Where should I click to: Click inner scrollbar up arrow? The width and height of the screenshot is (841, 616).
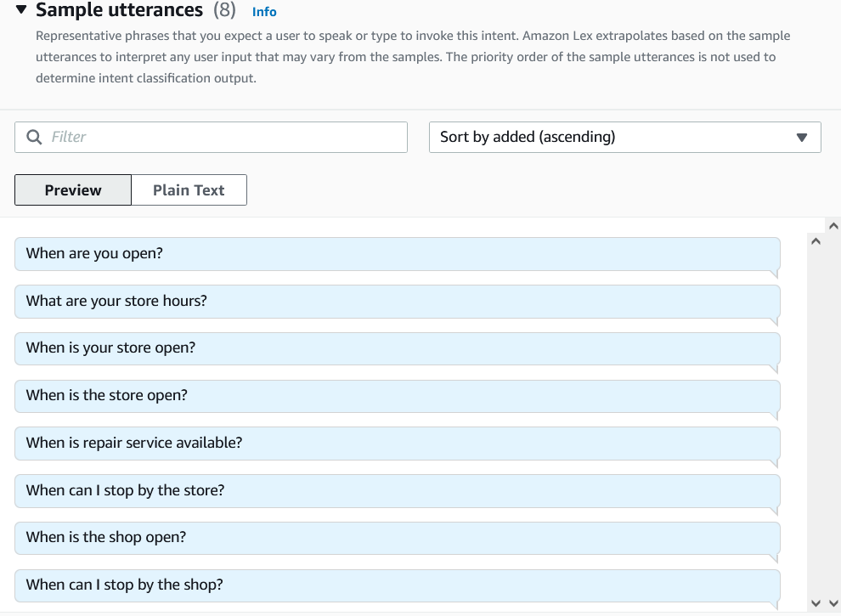816,242
